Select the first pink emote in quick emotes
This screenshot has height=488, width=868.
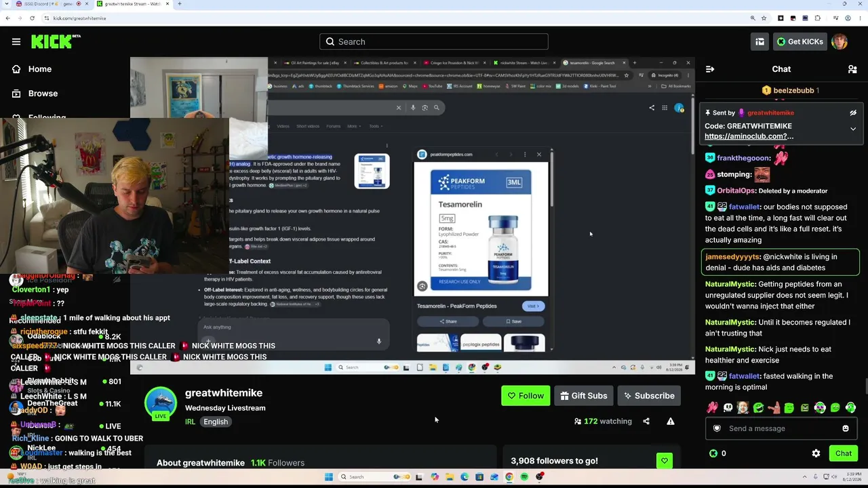(712, 407)
